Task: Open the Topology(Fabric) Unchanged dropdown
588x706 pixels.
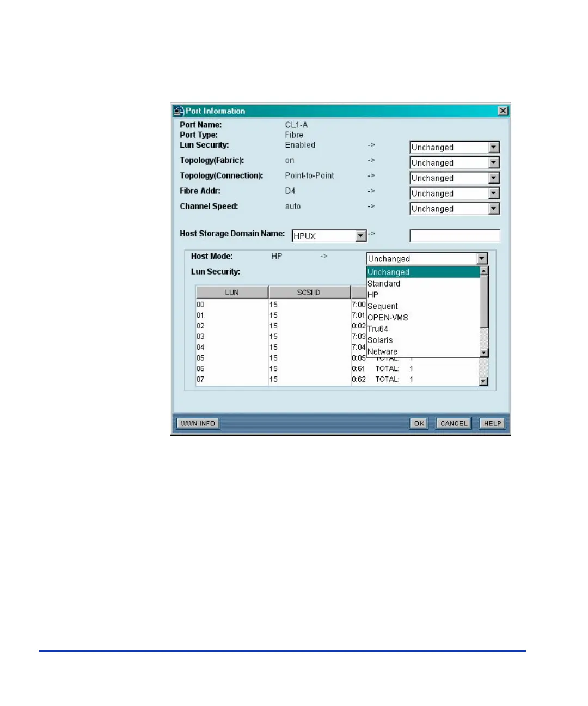Action: (x=455, y=162)
